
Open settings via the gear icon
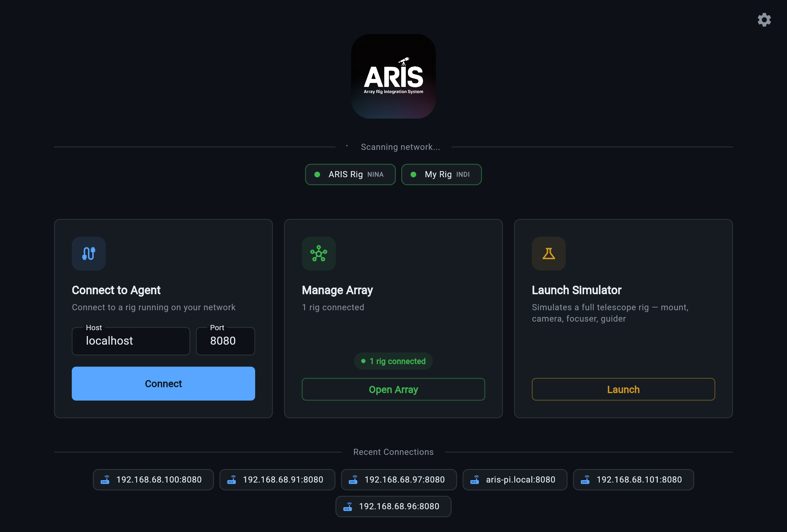tap(764, 20)
